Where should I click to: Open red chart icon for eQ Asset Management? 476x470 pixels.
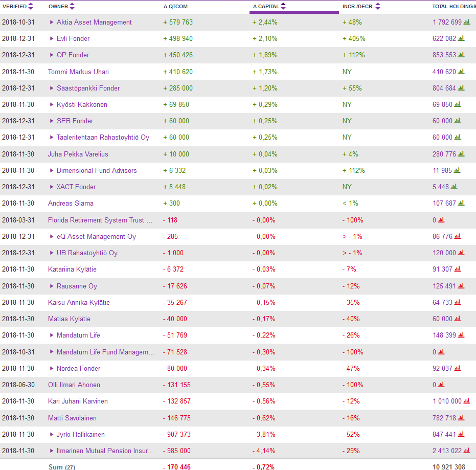point(458,236)
